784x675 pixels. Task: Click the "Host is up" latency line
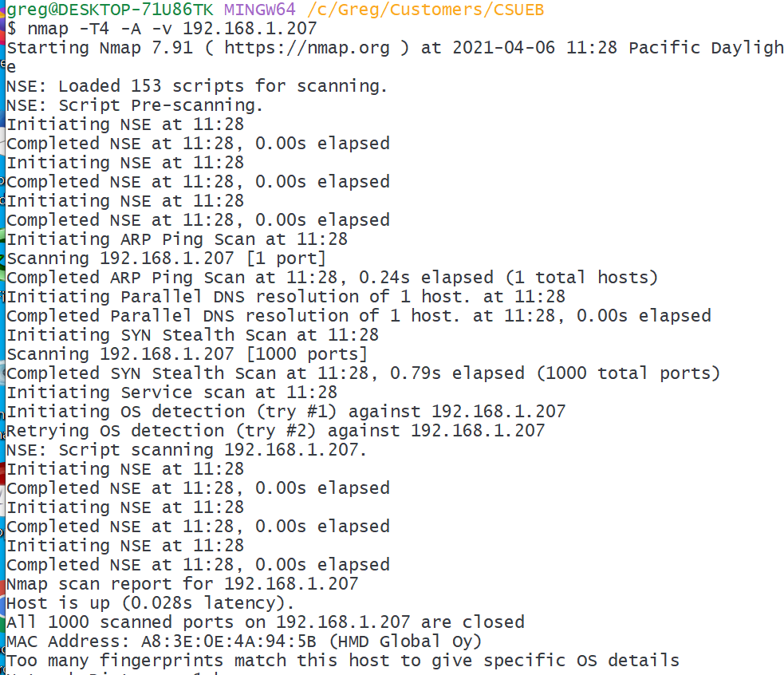point(151,603)
